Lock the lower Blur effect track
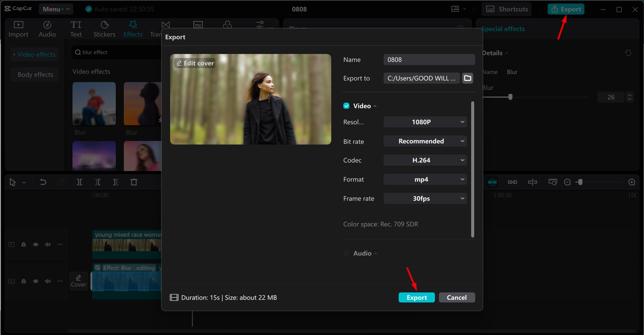644x335 pixels. (x=24, y=281)
